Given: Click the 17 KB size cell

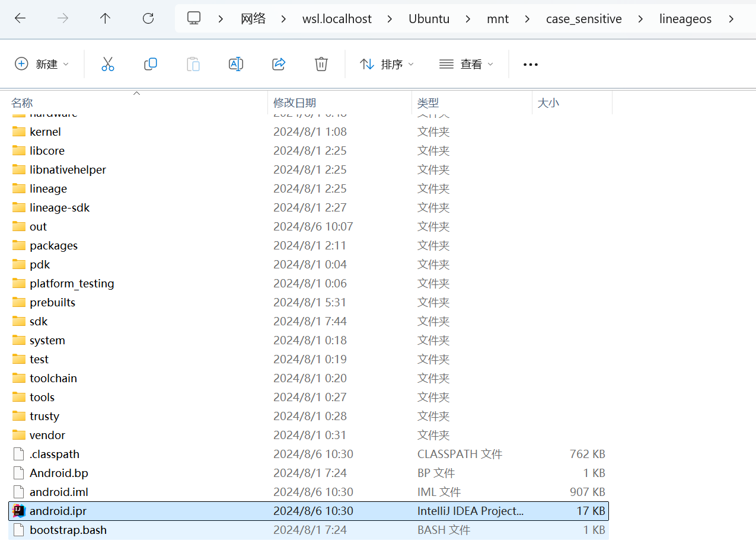Looking at the screenshot, I should click(591, 511).
